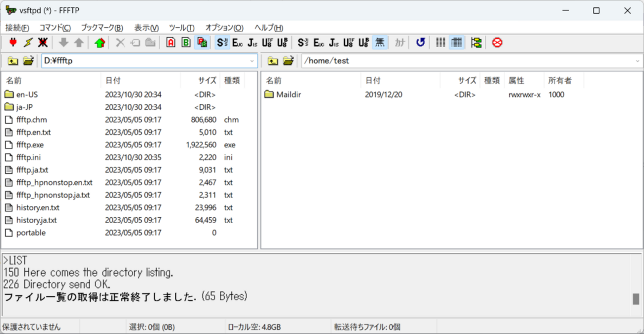Click the lightning bolt Quick Connect icon
644x334 pixels.
click(28, 43)
